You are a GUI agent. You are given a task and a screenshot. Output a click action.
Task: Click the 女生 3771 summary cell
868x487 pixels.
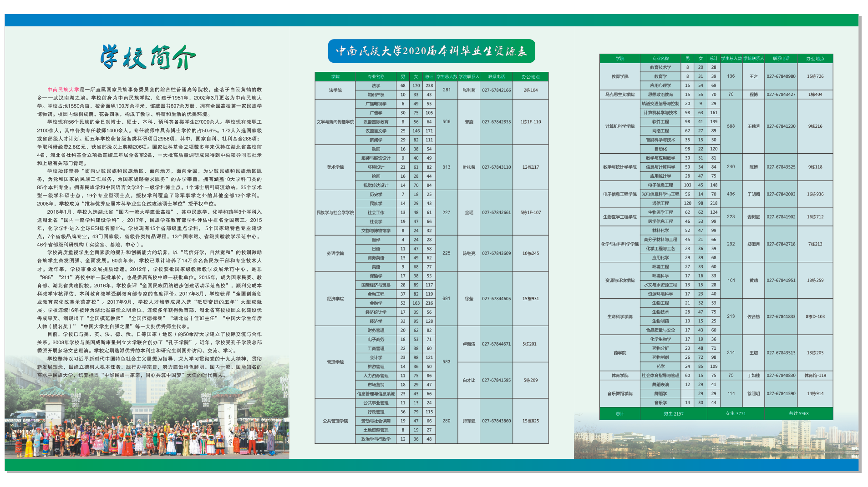(735, 413)
